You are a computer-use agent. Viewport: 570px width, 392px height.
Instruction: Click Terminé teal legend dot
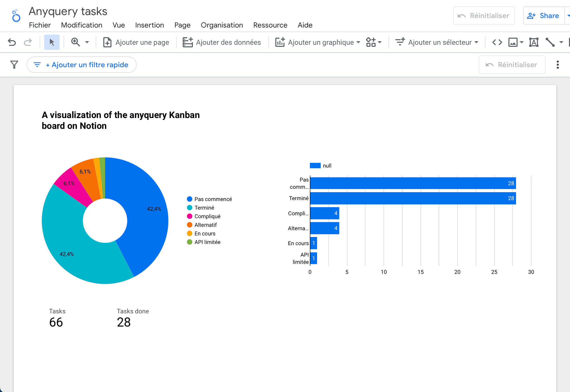pyautogui.click(x=190, y=208)
